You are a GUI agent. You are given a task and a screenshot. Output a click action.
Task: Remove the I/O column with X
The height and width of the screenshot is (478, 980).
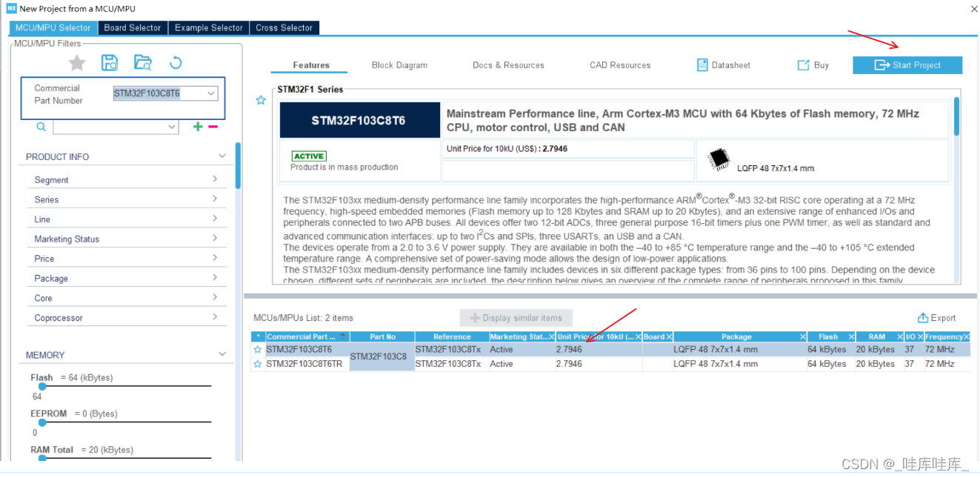[920, 336]
